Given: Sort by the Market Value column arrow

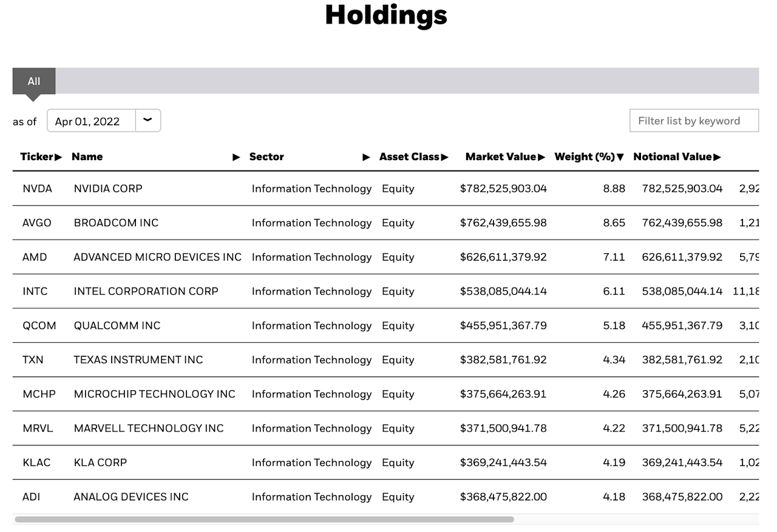Looking at the screenshot, I should [x=541, y=157].
